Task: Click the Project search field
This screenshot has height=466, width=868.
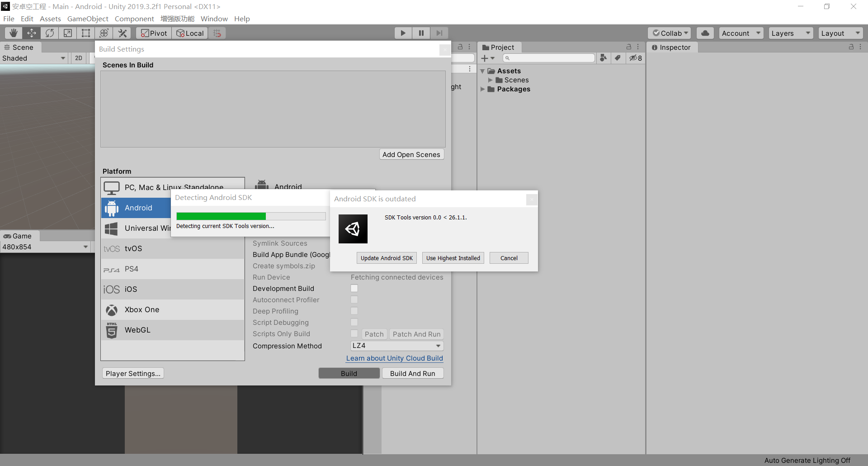Action: click(x=549, y=58)
